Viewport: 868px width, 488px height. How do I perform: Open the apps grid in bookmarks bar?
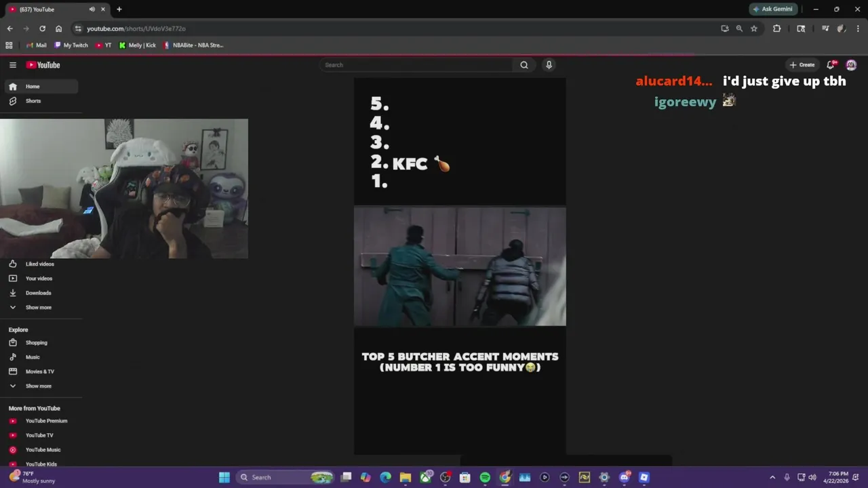point(9,45)
